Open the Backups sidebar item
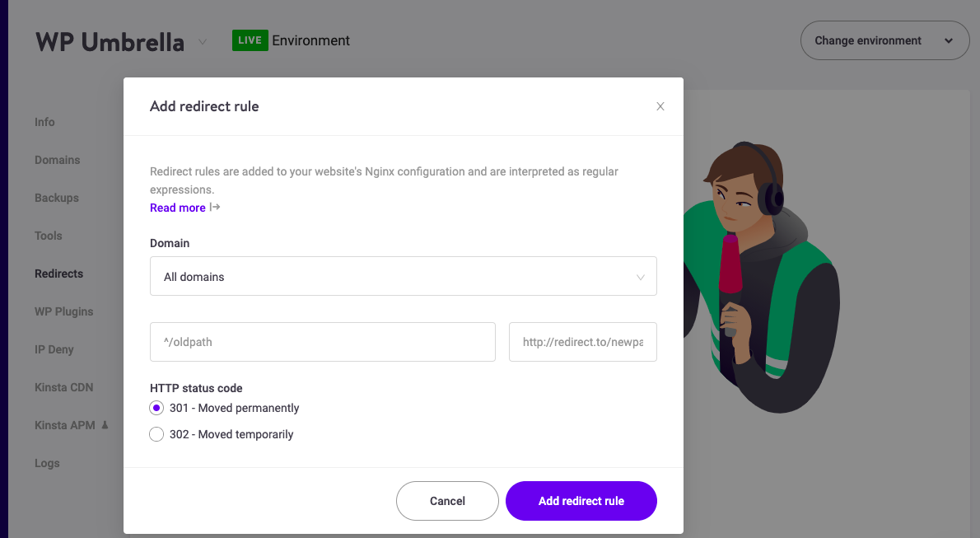980x538 pixels. (x=57, y=198)
